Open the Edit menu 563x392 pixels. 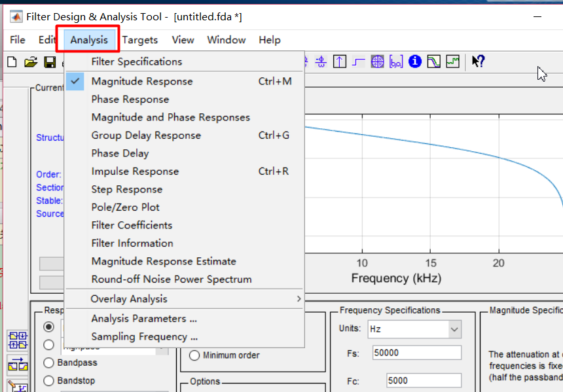[x=47, y=40]
